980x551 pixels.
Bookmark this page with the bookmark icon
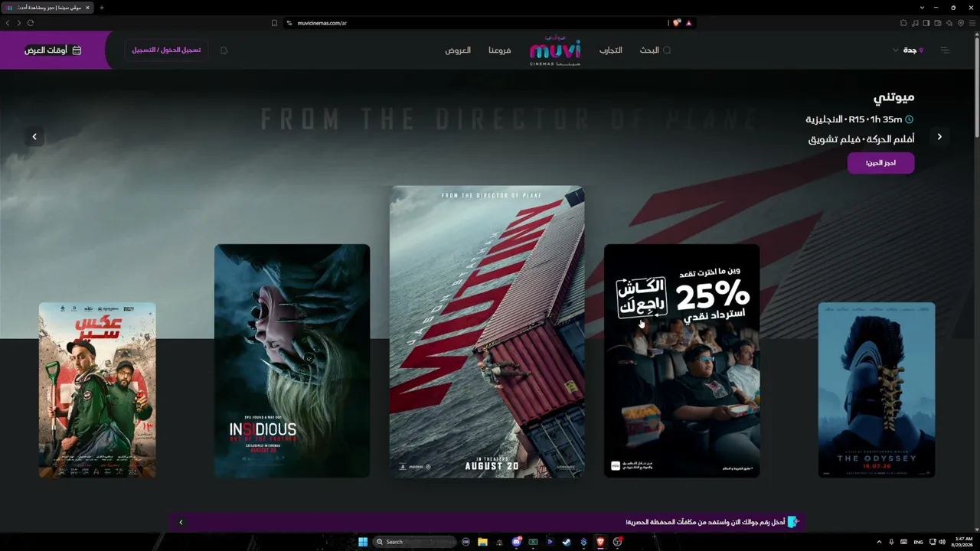click(274, 23)
